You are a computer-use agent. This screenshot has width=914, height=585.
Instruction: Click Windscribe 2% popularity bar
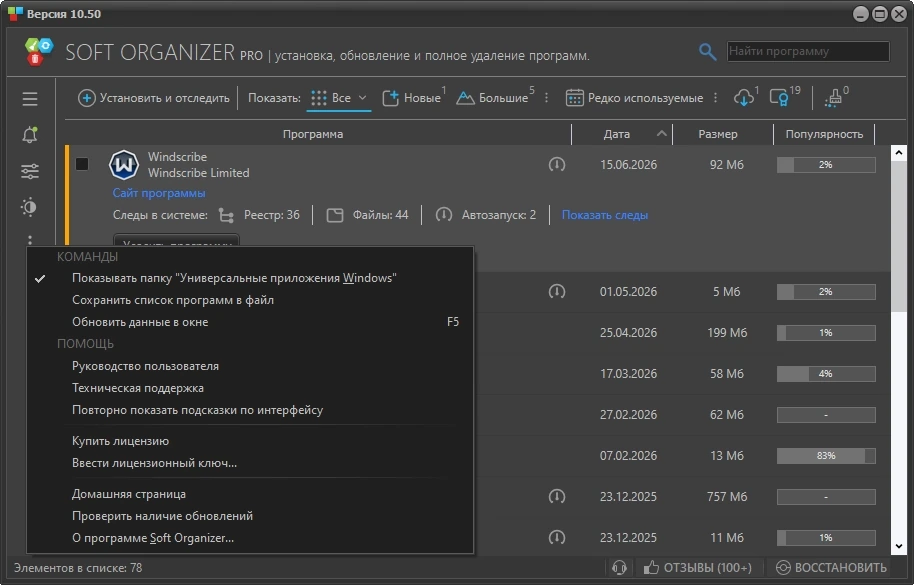click(826, 165)
